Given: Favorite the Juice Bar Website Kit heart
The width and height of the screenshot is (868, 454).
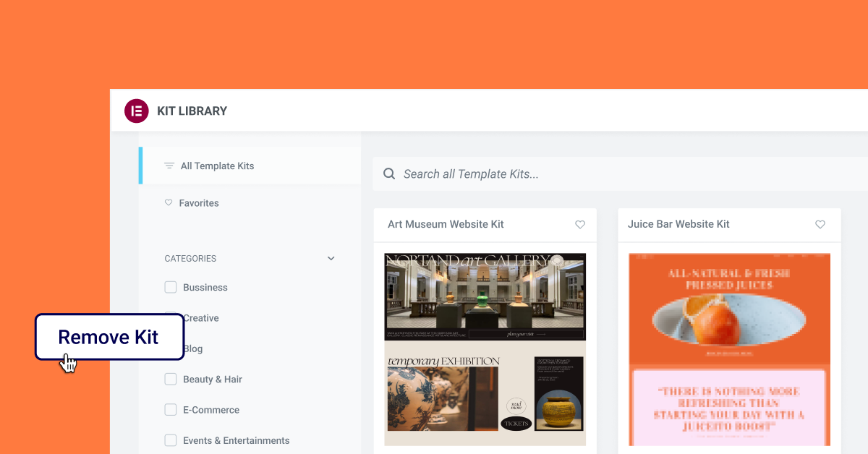Looking at the screenshot, I should click(x=820, y=225).
